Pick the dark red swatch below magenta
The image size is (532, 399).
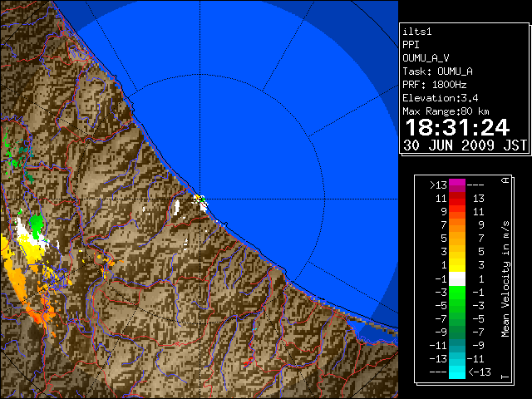click(457, 195)
